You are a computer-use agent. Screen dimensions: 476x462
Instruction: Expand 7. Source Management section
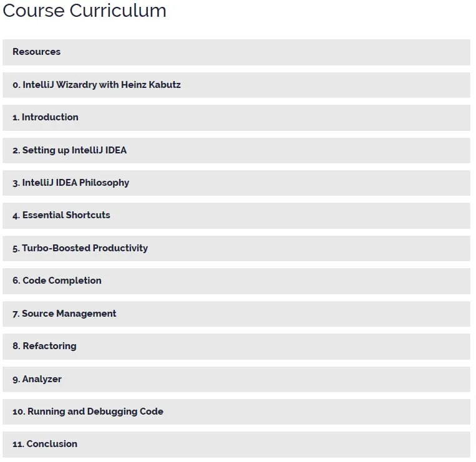(x=236, y=314)
